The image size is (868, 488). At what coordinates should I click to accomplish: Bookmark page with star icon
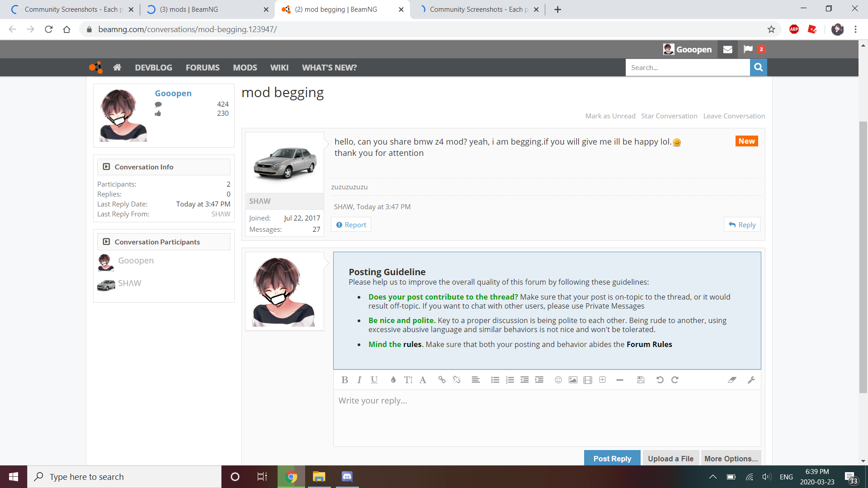(771, 29)
